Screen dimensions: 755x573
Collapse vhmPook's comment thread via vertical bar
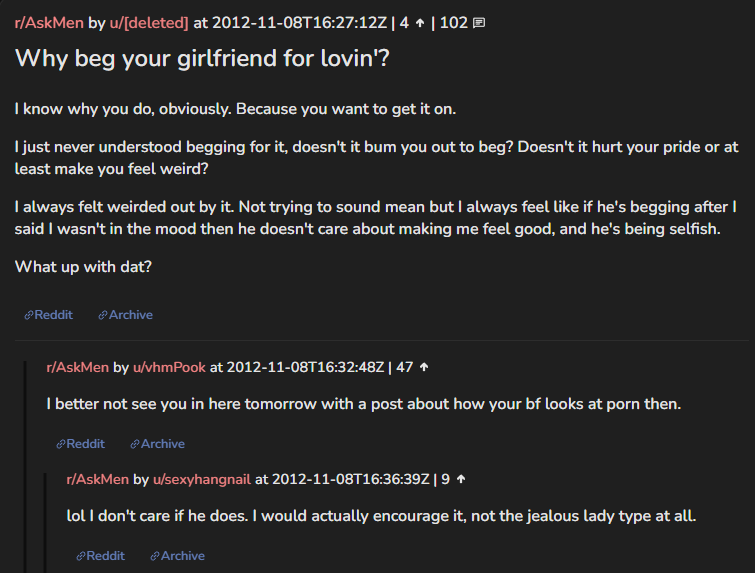26,466
